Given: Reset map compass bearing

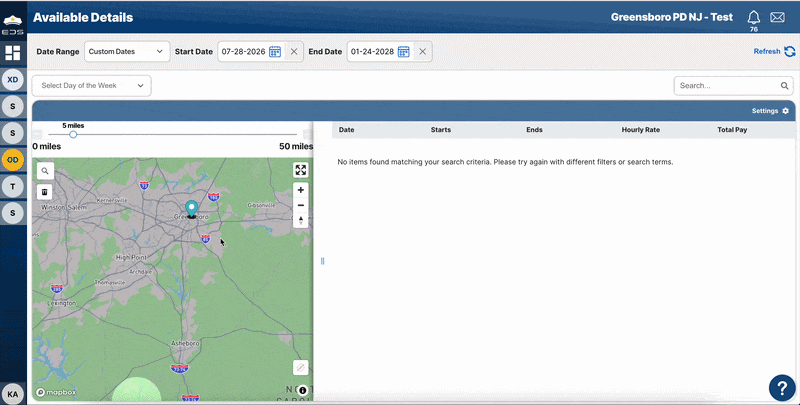Looking at the screenshot, I should point(301,220).
